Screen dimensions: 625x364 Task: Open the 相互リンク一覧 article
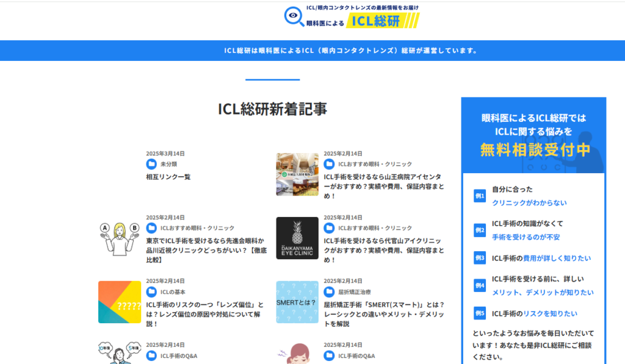[x=168, y=177]
